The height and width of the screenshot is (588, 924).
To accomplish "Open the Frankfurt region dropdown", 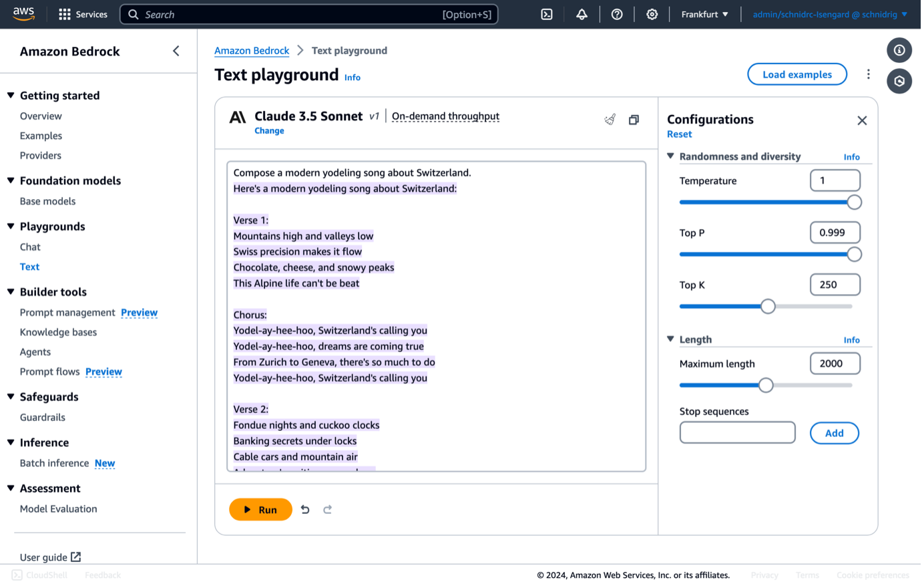I will 704,14.
